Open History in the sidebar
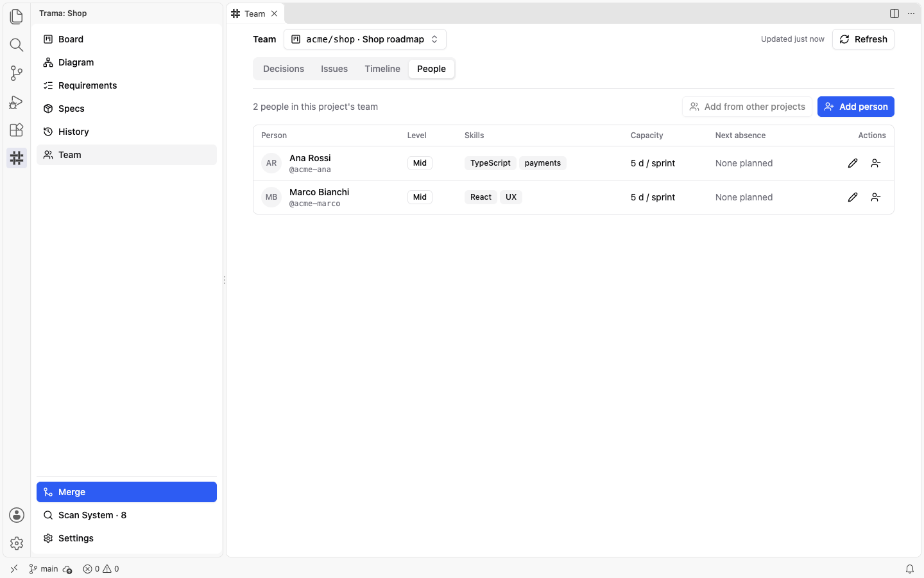The width and height of the screenshot is (924, 578). [x=126, y=132]
